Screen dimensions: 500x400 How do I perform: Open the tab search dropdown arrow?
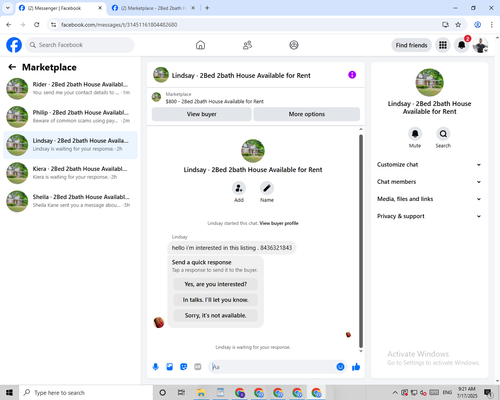(x=7, y=8)
